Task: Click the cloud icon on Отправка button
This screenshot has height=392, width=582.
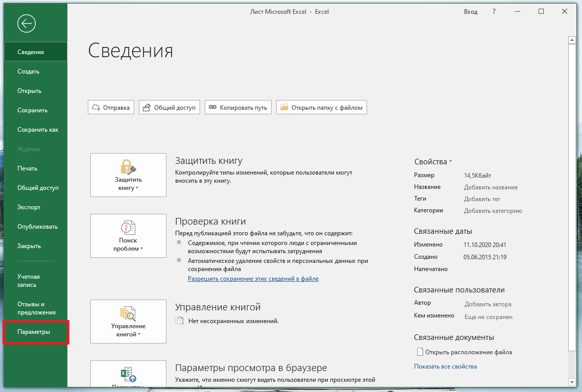Action: (96, 108)
